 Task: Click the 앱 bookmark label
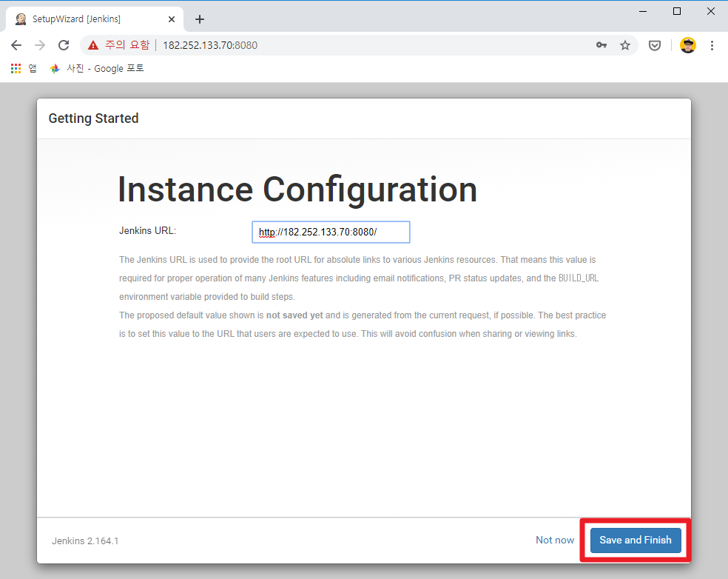(x=32, y=68)
